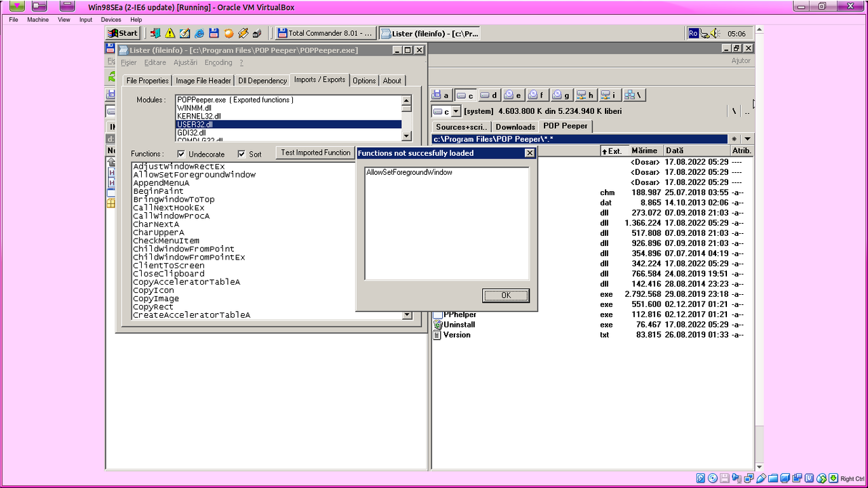This screenshot has height=488, width=868.
Task: Open Editare menu in Lister
Action: [155, 62]
